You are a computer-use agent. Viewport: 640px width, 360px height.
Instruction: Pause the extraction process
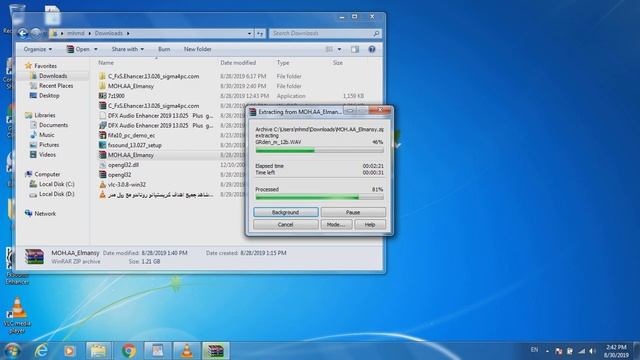(x=353, y=212)
